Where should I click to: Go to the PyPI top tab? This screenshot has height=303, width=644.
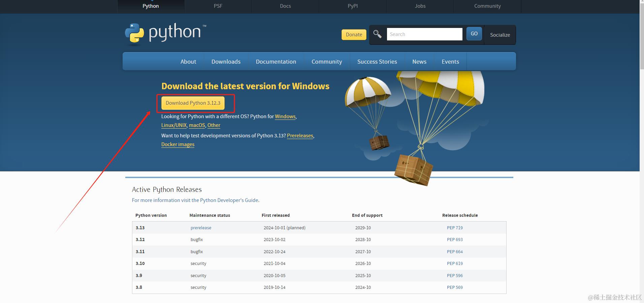[x=353, y=6]
